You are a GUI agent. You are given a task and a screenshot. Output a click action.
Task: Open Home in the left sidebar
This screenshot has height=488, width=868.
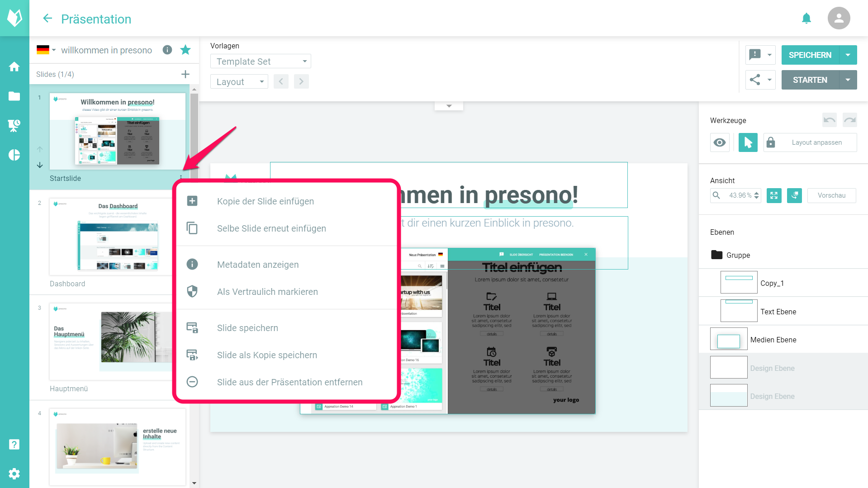click(14, 67)
